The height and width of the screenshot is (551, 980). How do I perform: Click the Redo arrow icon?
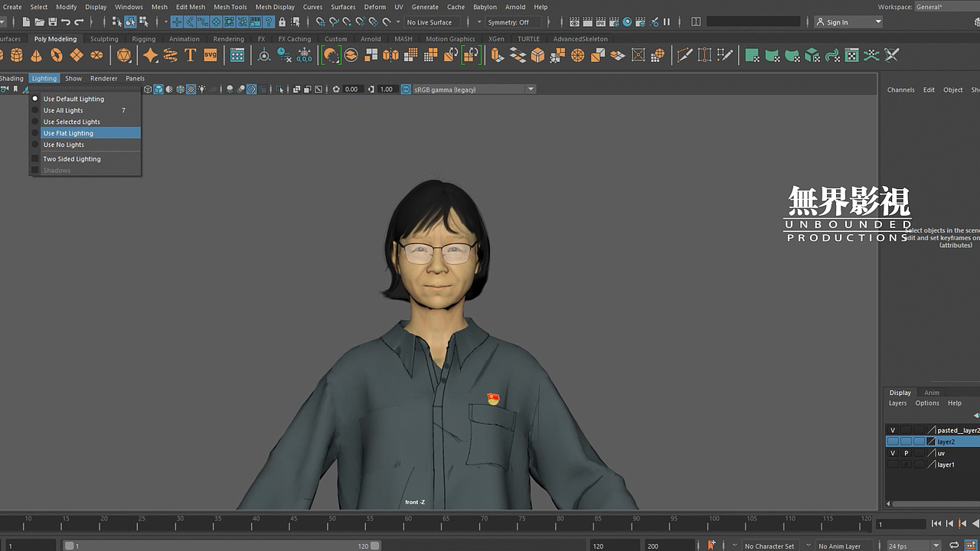click(78, 22)
